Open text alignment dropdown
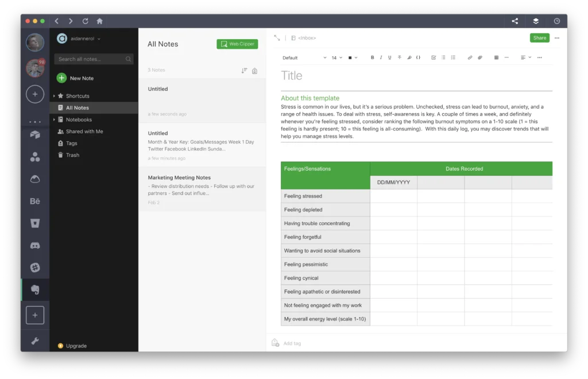This screenshot has height=379, width=588. pos(526,58)
